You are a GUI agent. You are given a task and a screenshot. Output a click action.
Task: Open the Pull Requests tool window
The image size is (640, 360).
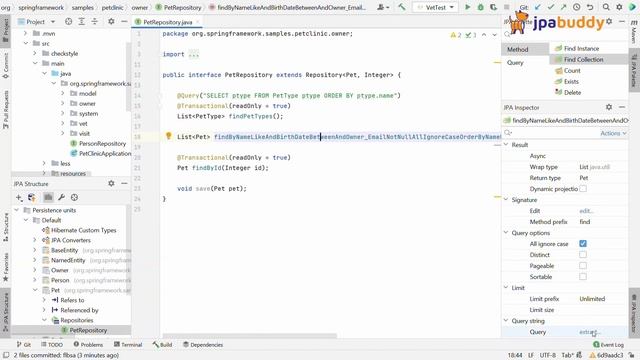(x=5, y=109)
